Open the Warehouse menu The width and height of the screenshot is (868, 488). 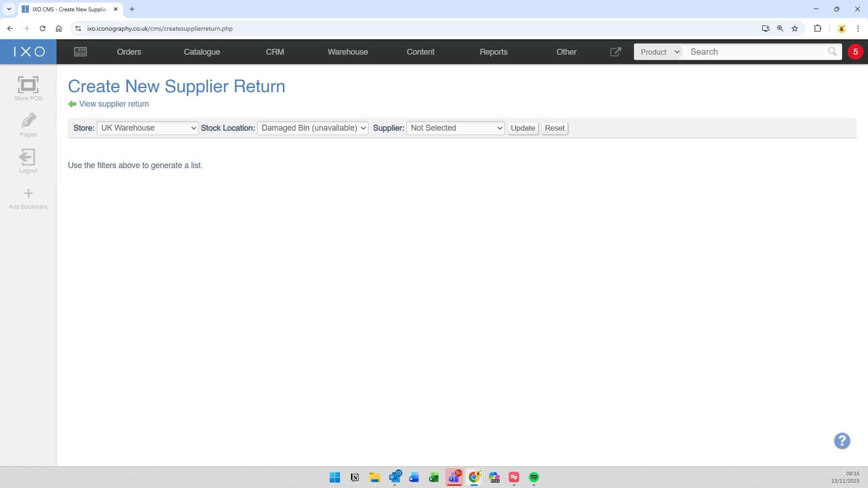[x=347, y=52]
